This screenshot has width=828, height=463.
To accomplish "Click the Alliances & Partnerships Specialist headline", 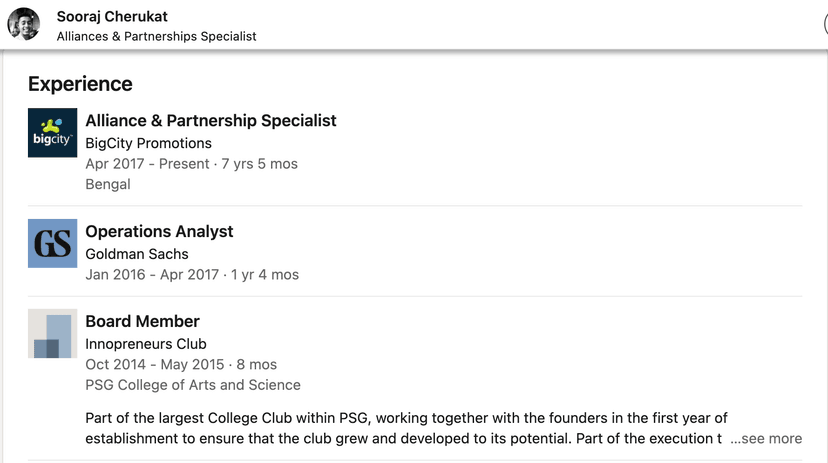I will [x=156, y=36].
